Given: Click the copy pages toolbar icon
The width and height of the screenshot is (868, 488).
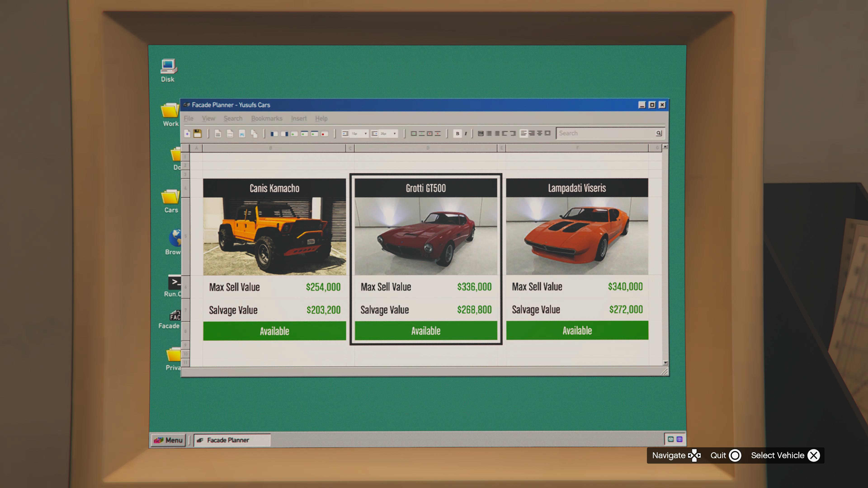Looking at the screenshot, I should click(254, 133).
